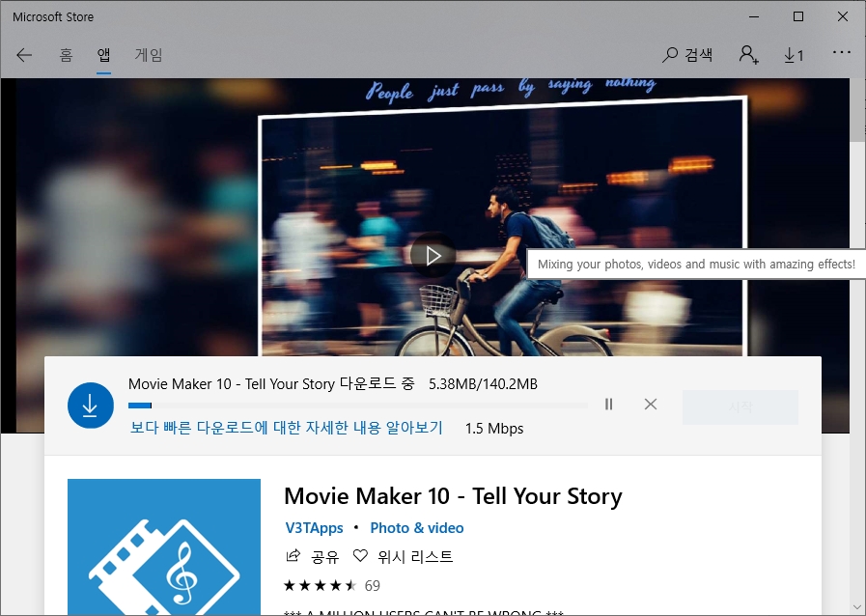Open the V3TApps publisher link
The width and height of the screenshot is (866, 616).
point(315,528)
